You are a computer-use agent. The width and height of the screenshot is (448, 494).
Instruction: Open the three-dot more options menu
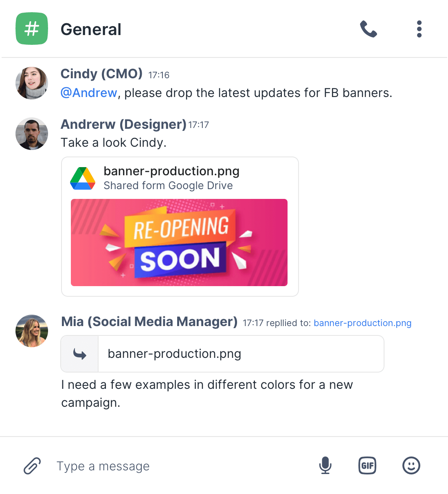419,29
